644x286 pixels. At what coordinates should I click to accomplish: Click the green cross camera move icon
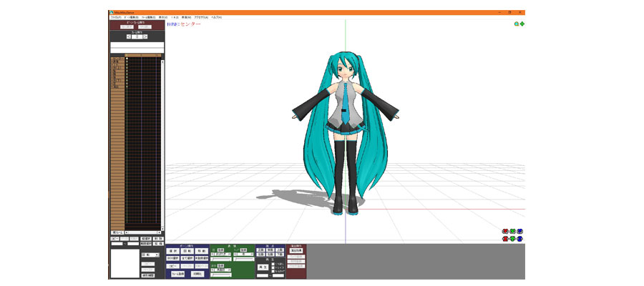[x=522, y=24]
